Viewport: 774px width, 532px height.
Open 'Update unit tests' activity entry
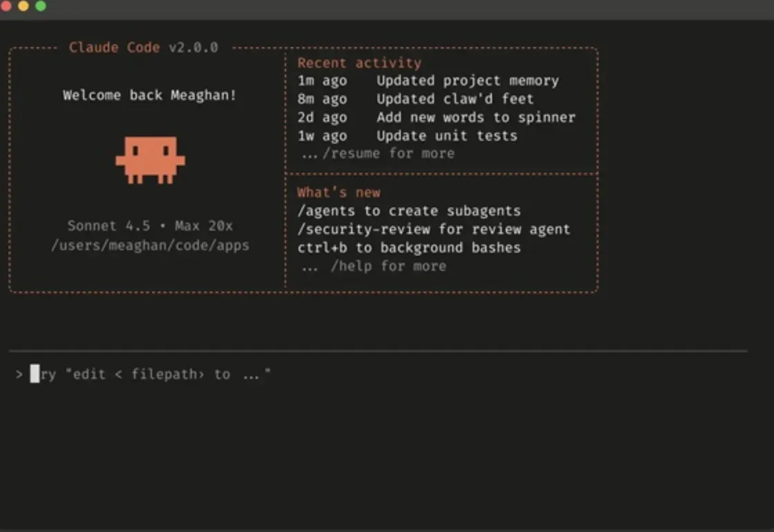tap(446, 136)
